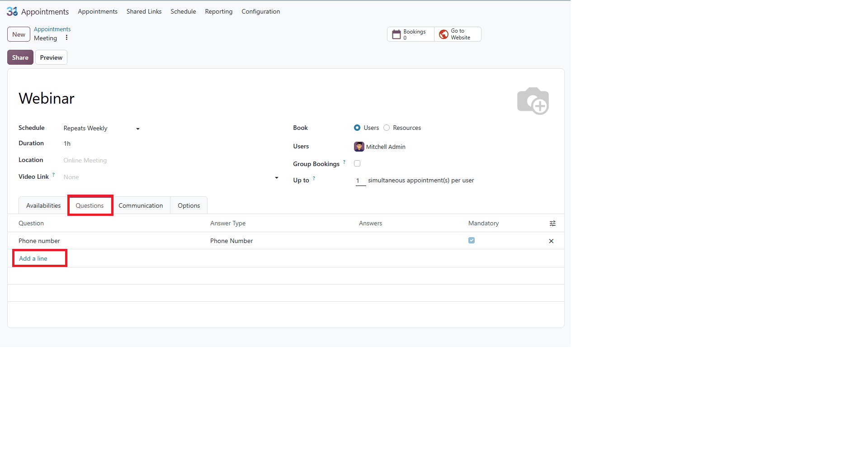
Task: Open the Reporting menu
Action: pos(219,11)
